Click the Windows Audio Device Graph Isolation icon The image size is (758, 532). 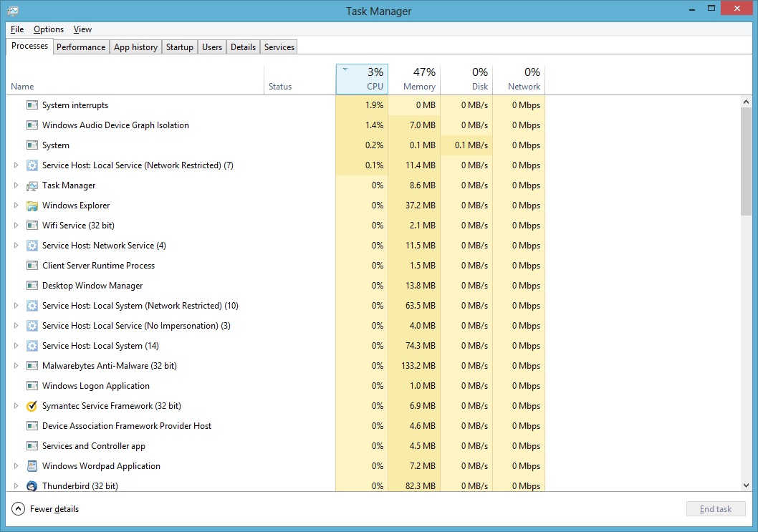click(x=32, y=125)
